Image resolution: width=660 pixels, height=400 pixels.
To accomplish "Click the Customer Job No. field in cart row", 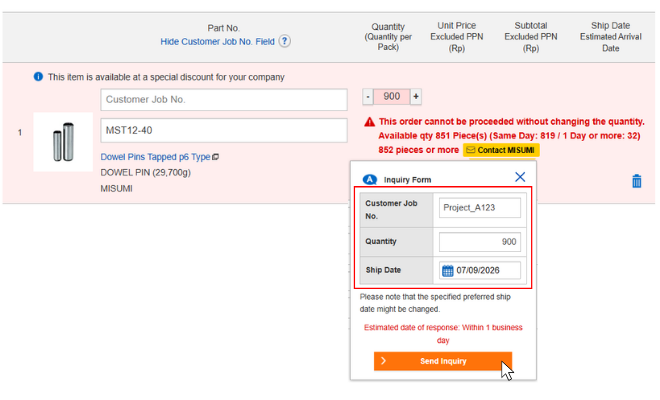I will 224,99.
